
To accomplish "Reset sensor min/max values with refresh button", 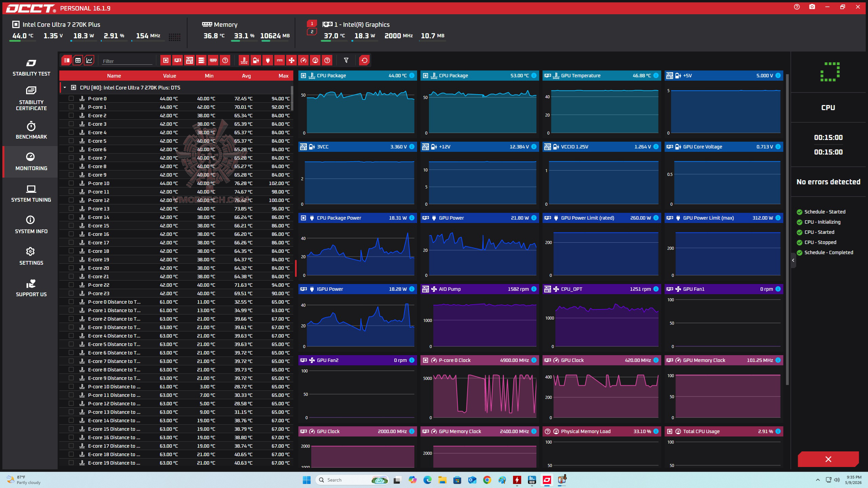I will 364,60.
